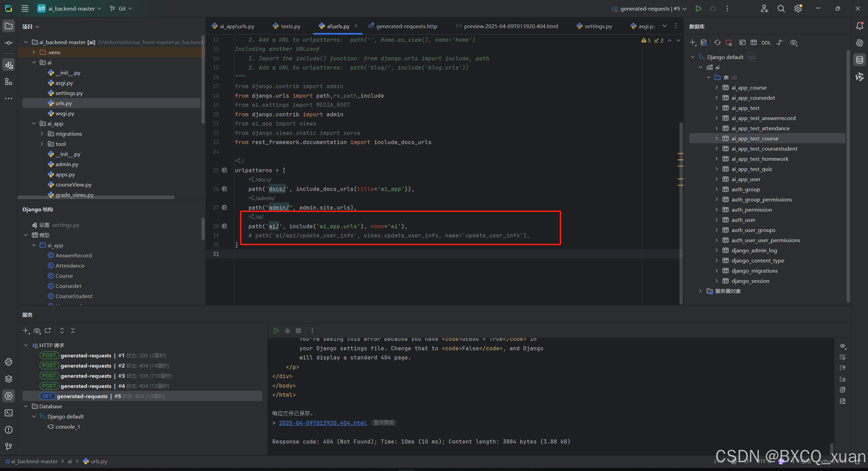This screenshot has height=471, width=868.
Task: Open the Git dropdown menu
Action: [x=121, y=8]
